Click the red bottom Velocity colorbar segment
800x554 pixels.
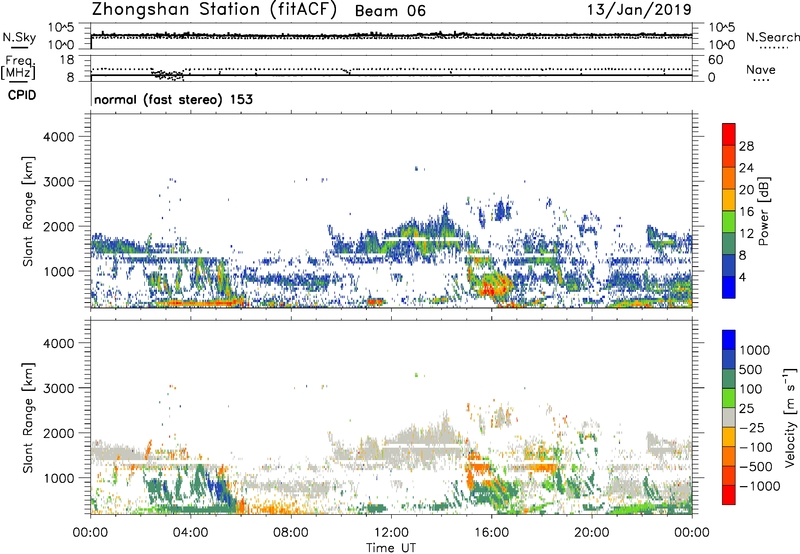click(x=729, y=495)
